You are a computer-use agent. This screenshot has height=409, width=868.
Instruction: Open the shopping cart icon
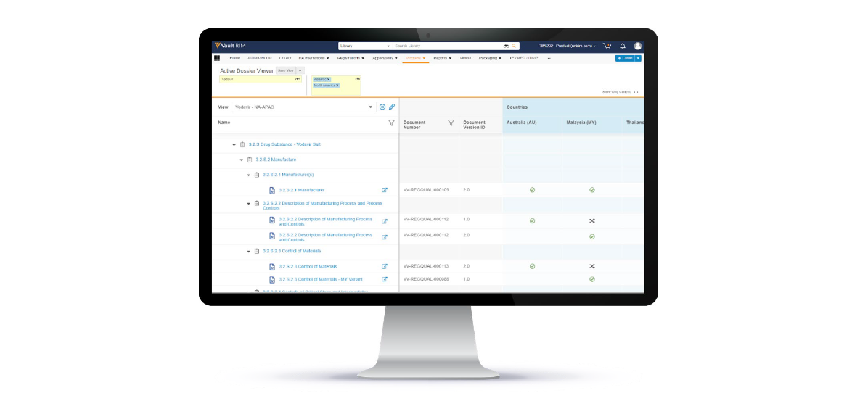pyautogui.click(x=607, y=46)
